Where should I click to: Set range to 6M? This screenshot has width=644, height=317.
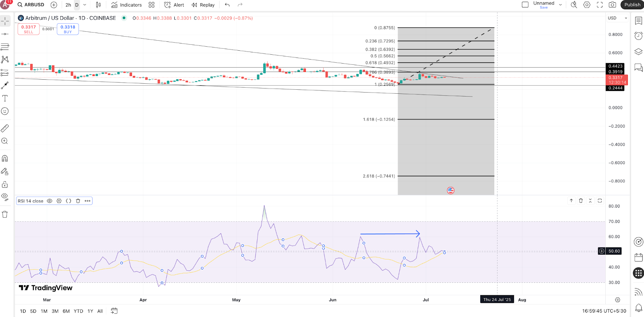(x=66, y=311)
